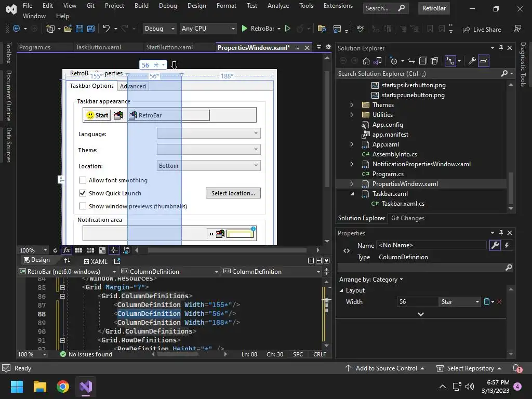This screenshot has width=532, height=399.
Task: Switch to the Git Changes tab
Action: 407,218
